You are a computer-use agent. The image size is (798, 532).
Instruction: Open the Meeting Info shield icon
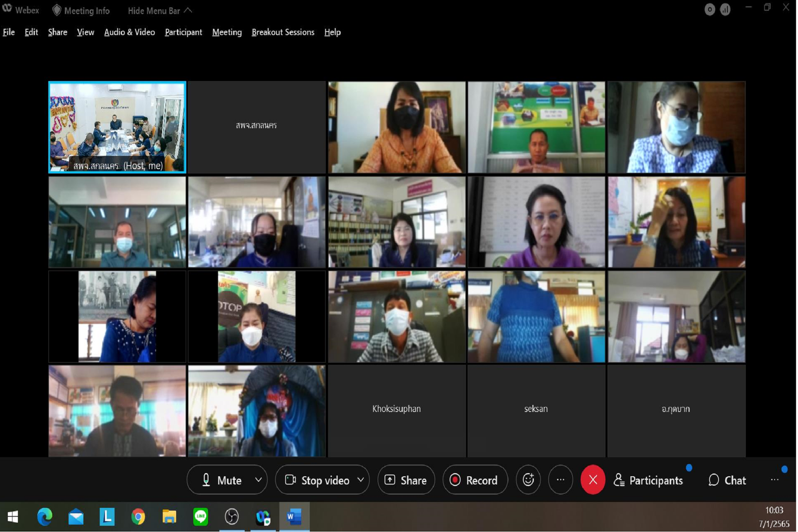coord(57,11)
